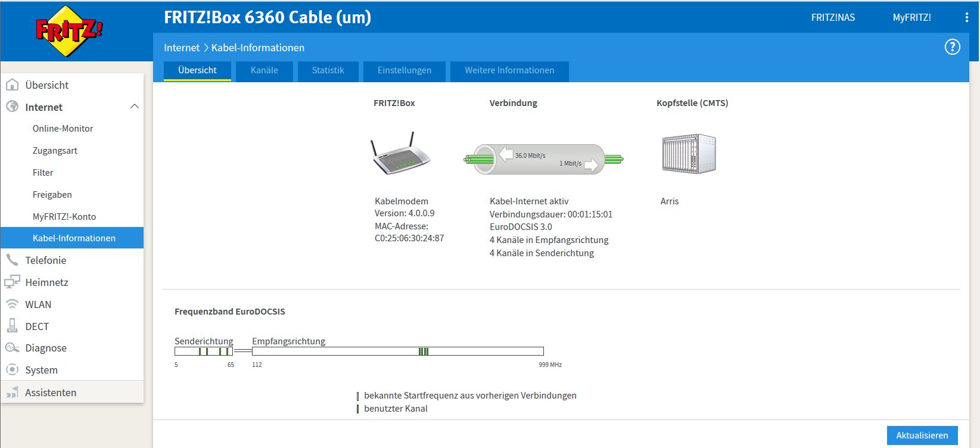Click 'Version: 4.0.0.9' text
This screenshot has height=448, width=980.
click(405, 213)
